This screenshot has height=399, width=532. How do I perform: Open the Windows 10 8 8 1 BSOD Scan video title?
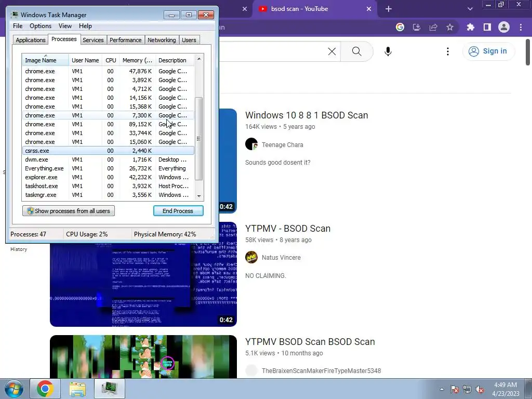coord(307,115)
